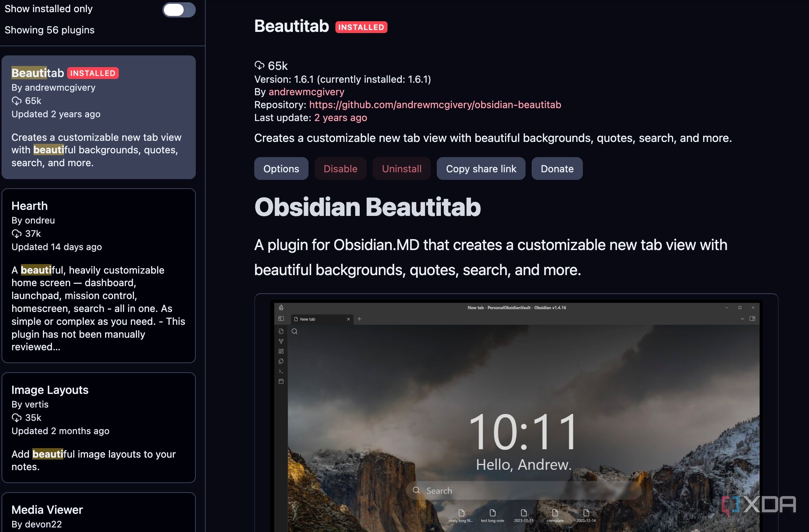Click the 'Showing 56 plugins' text
This screenshot has height=532, width=809.
pyautogui.click(x=49, y=30)
